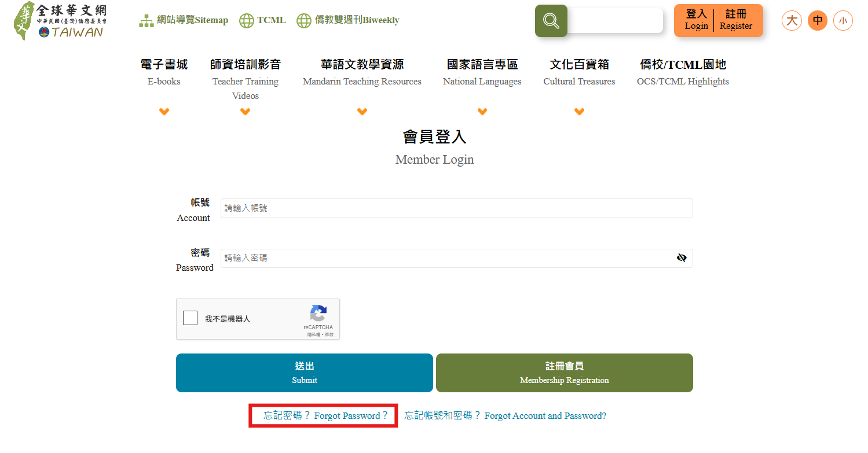Expand Cultural Treasures dropdown arrow
This screenshot has width=868, height=453.
[579, 112]
